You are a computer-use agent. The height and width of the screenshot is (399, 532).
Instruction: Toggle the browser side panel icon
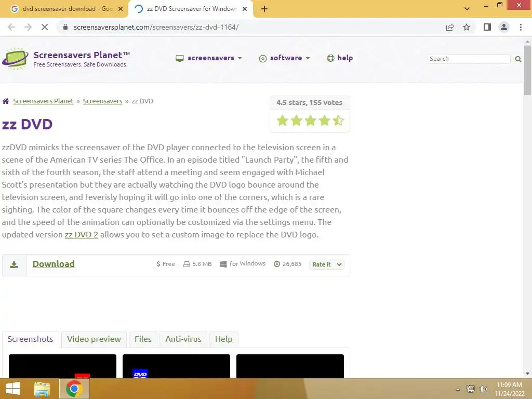tap(487, 27)
